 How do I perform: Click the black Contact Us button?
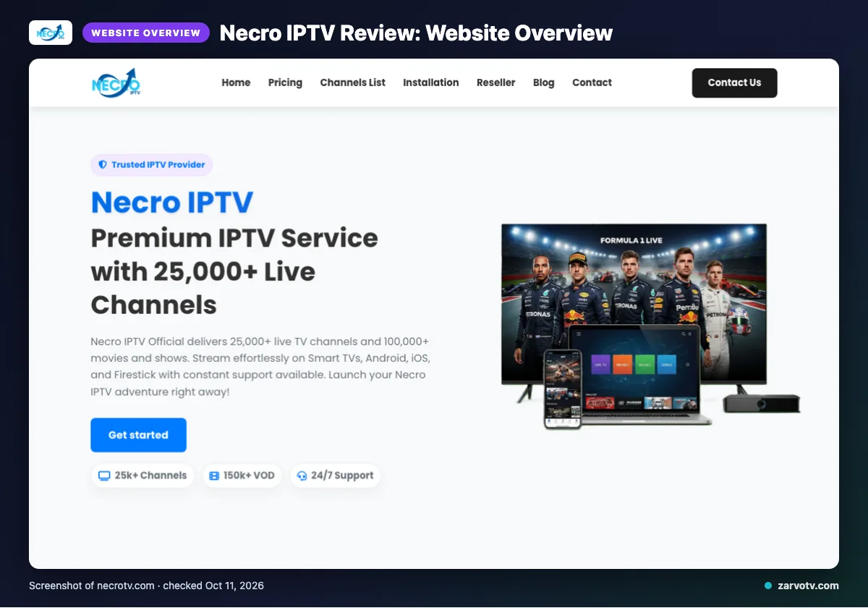(734, 83)
